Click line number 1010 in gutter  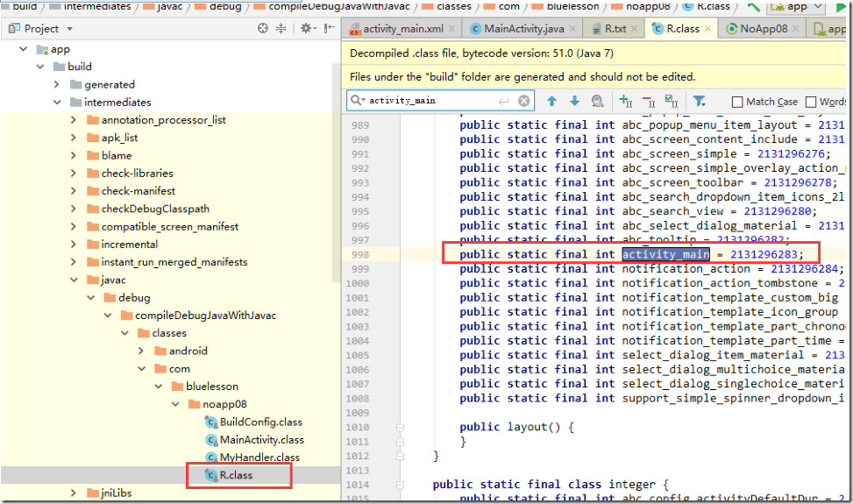click(x=358, y=428)
